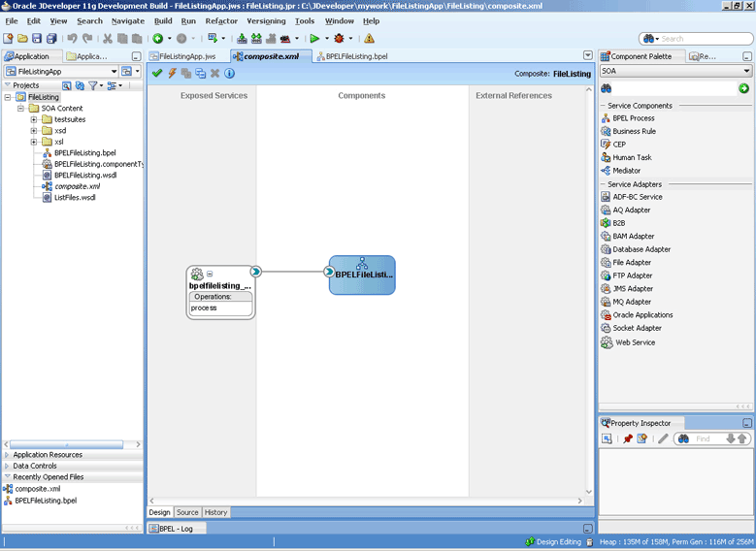
Task: Collapse the Recently Opened Files section
Action: pos(7,476)
